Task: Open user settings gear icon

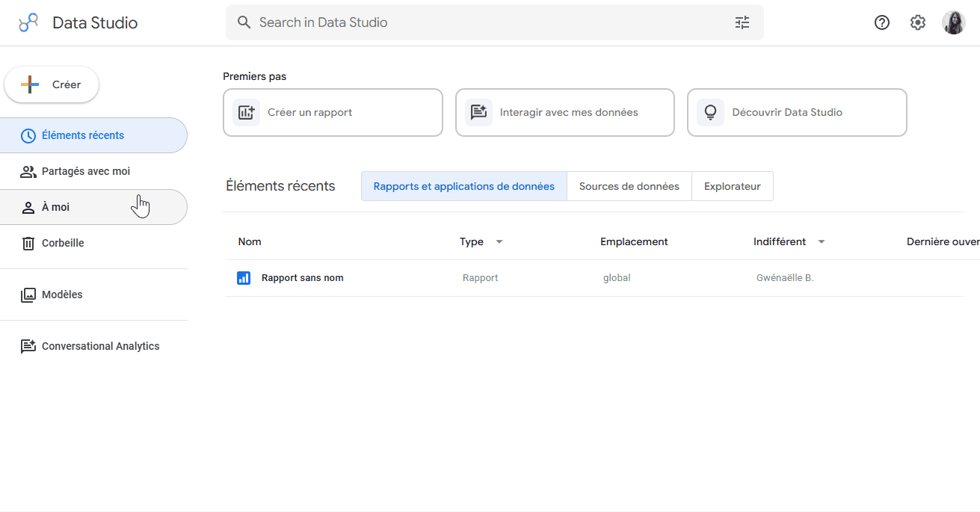Action: tap(918, 22)
